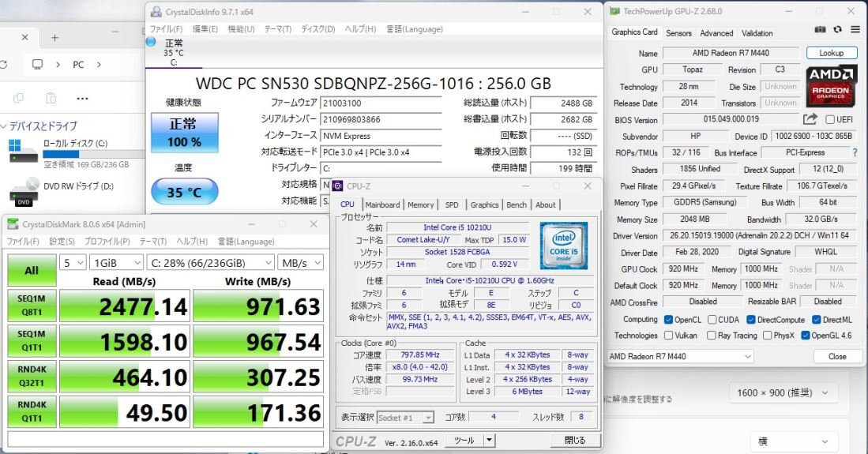Switch to GPU-Z Sensors tab
Viewport: 868px width, 454px height.
coord(678,33)
